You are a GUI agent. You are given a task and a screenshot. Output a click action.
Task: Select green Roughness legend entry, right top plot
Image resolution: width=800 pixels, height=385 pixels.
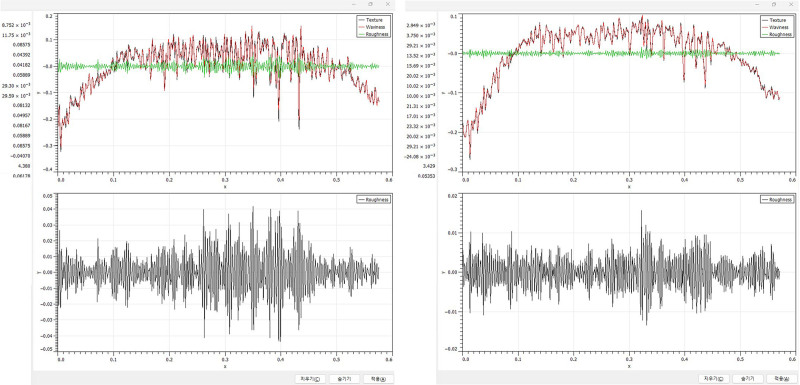[x=776, y=34]
